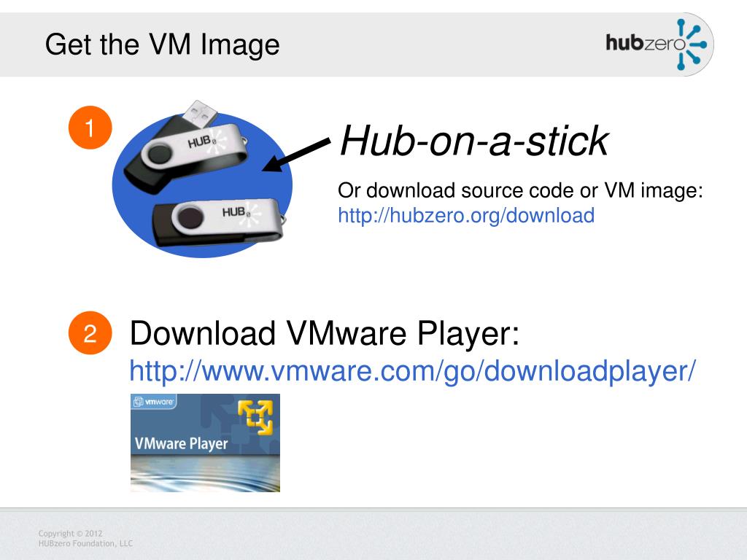Click the Download VMware Player heading
Viewport: 747px width, 560px height.
pyautogui.click(x=325, y=332)
